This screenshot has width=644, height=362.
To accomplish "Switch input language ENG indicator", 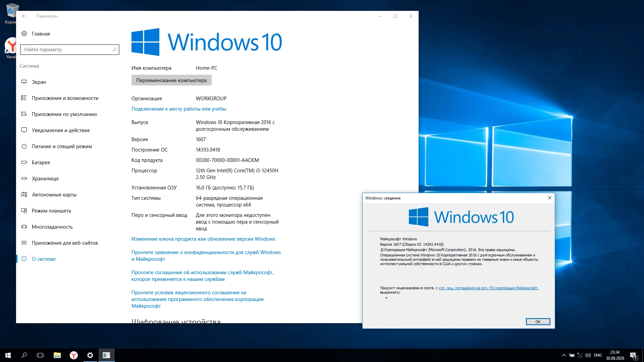I will (x=598, y=355).
